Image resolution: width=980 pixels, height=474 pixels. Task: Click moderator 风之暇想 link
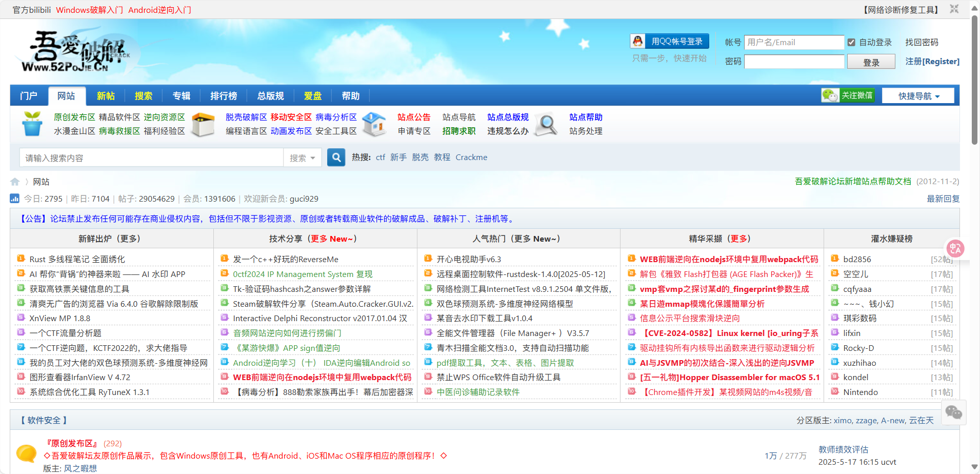(x=80, y=468)
